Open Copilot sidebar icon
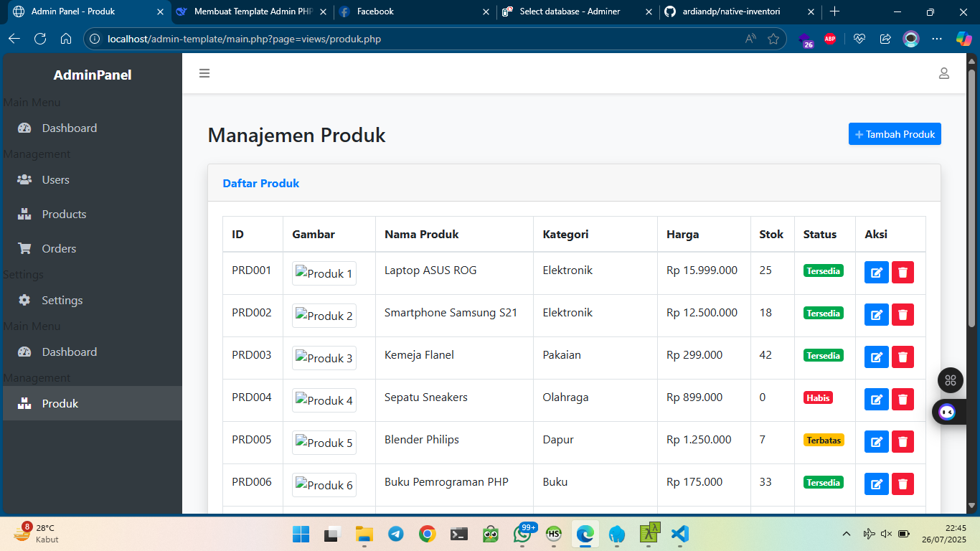 [x=964, y=39]
